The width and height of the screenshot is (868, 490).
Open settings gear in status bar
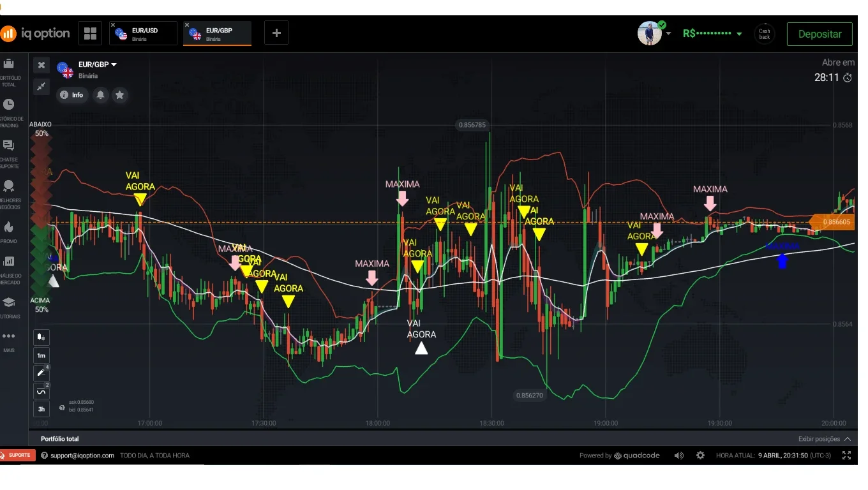click(700, 456)
